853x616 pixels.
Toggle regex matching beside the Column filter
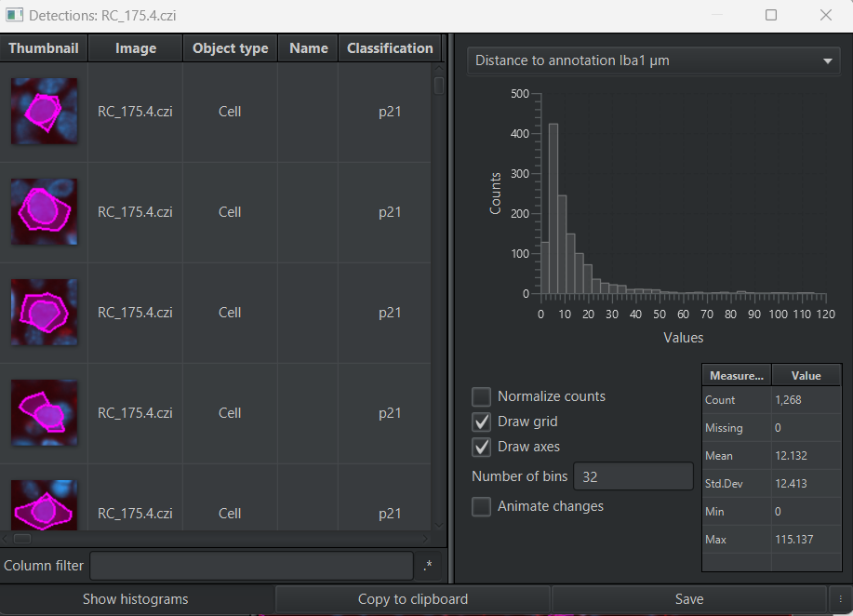tap(426, 565)
